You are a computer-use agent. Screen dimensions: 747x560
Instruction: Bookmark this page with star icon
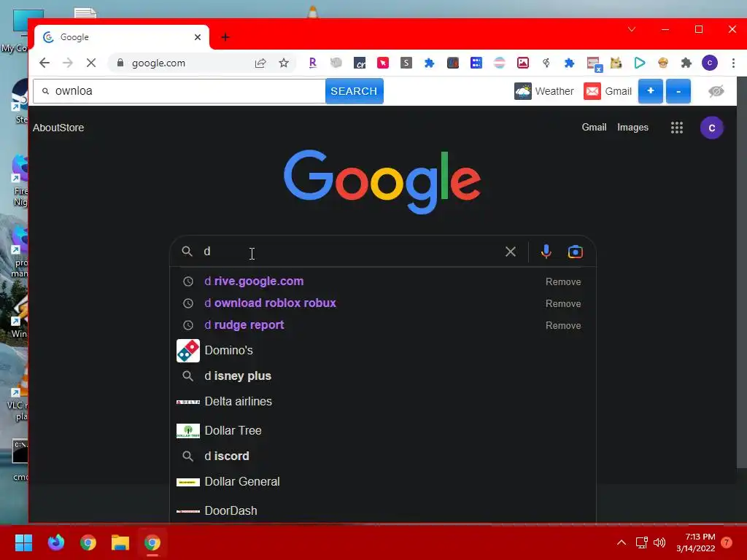pyautogui.click(x=284, y=63)
